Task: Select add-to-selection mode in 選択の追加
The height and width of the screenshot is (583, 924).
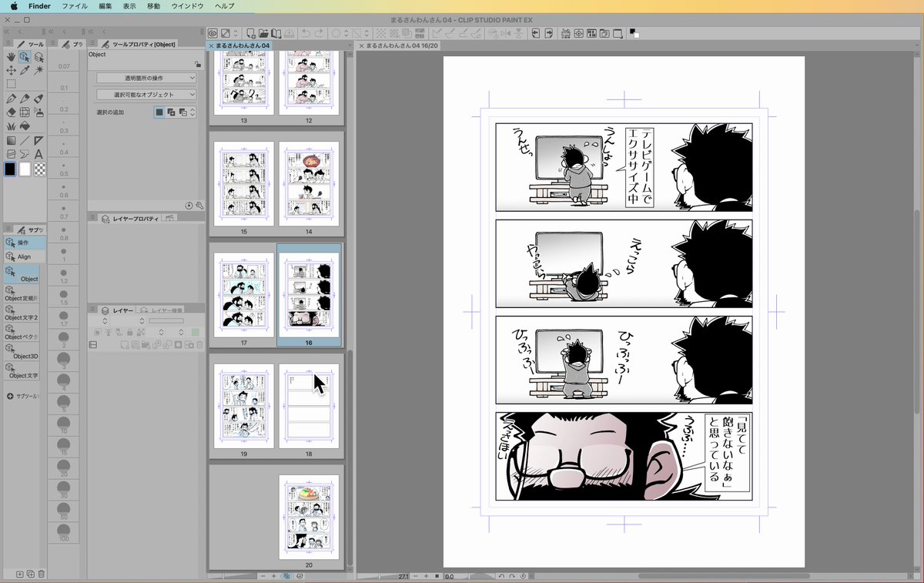Action: click(171, 112)
